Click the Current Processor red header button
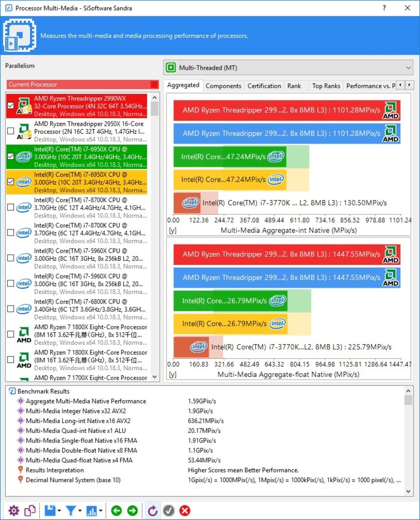Screen dimensions: 420x520 tap(83, 84)
